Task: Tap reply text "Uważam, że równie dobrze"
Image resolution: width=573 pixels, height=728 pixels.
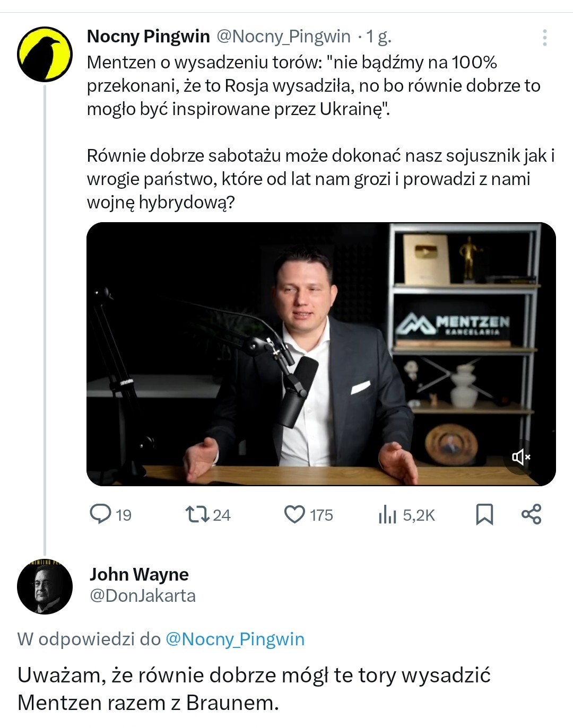Action: pos(254,689)
